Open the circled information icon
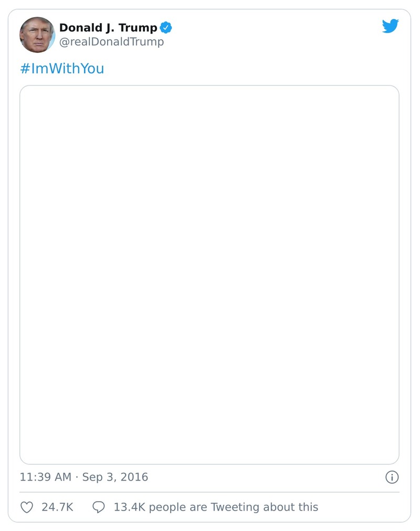 392,477
